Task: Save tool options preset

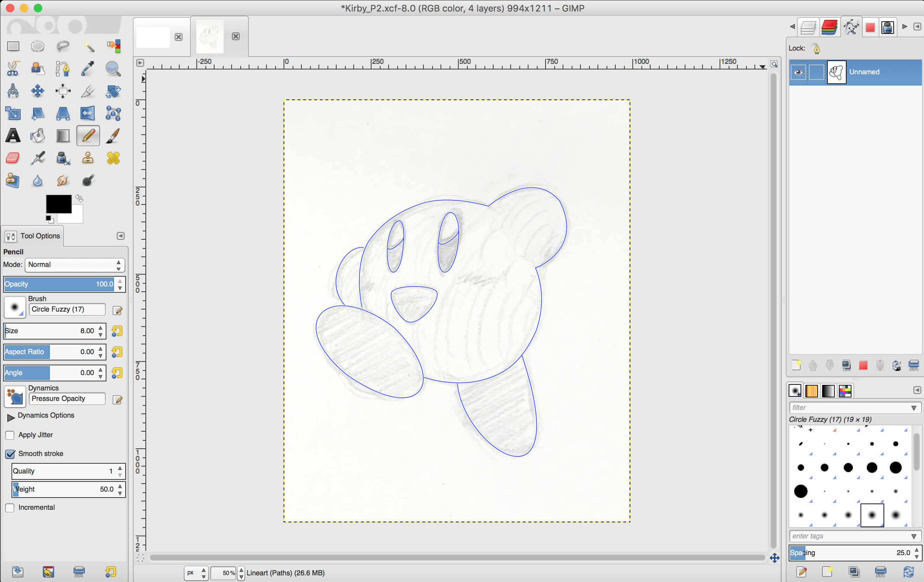Action: click(x=17, y=572)
